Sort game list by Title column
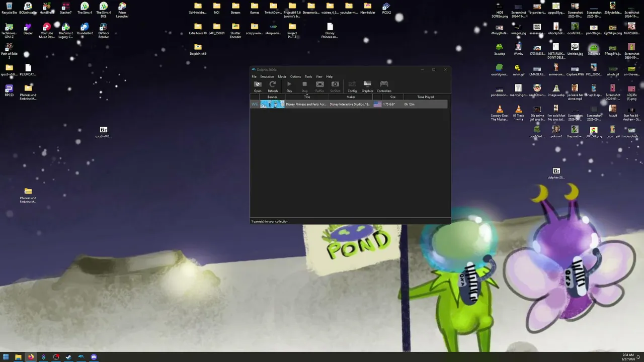Screen dimensions: 644x362 [307, 97]
